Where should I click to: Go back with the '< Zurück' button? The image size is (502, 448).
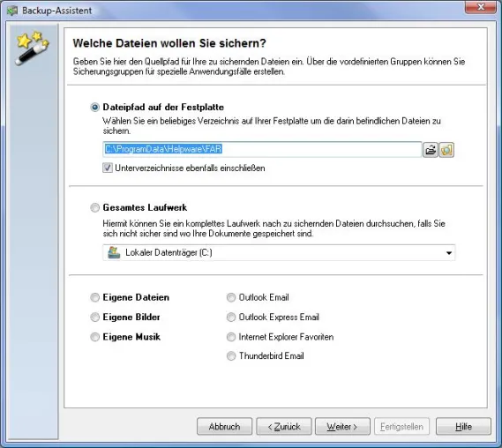pyautogui.click(x=284, y=427)
